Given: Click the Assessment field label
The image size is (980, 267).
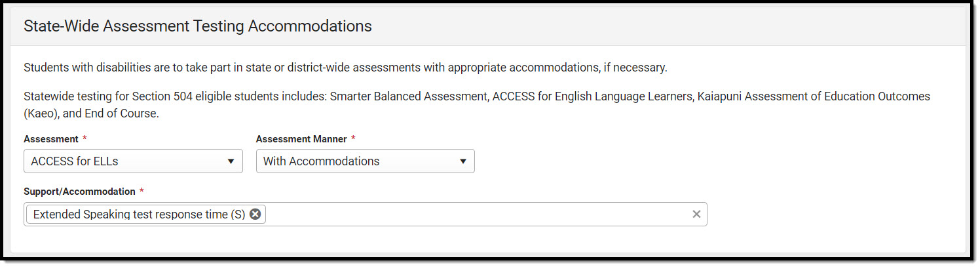Looking at the screenshot, I should click(50, 139).
